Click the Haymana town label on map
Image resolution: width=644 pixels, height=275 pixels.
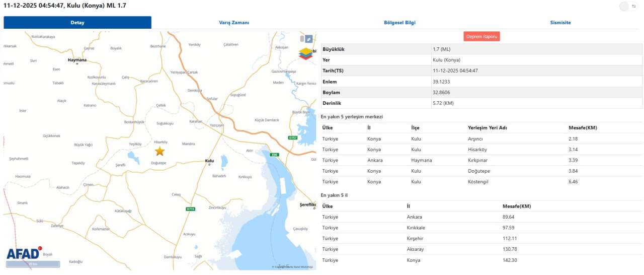(77, 60)
